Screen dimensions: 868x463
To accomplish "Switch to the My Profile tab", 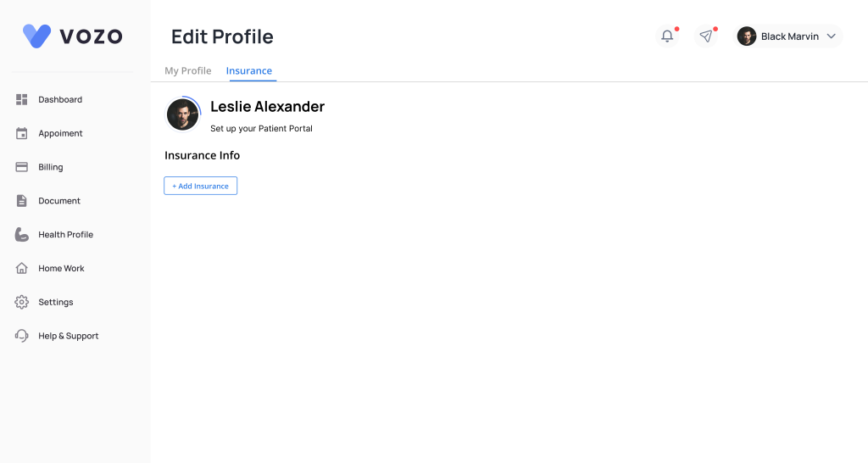I will 188,71.
